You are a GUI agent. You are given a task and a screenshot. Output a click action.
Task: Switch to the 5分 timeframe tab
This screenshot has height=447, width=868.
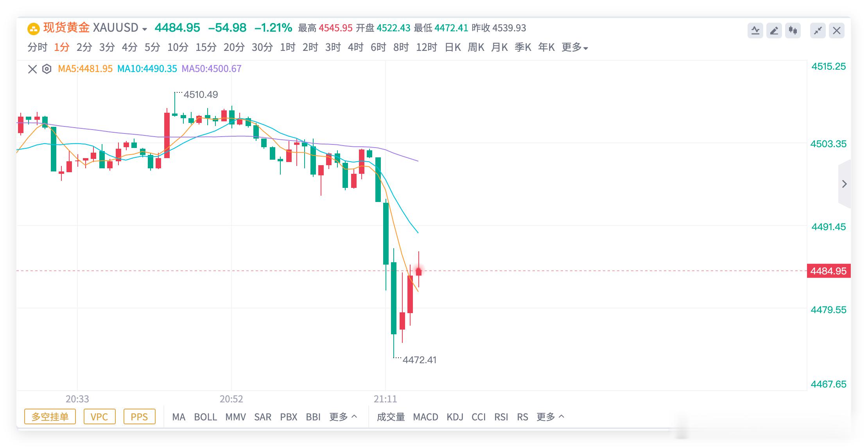pos(152,47)
